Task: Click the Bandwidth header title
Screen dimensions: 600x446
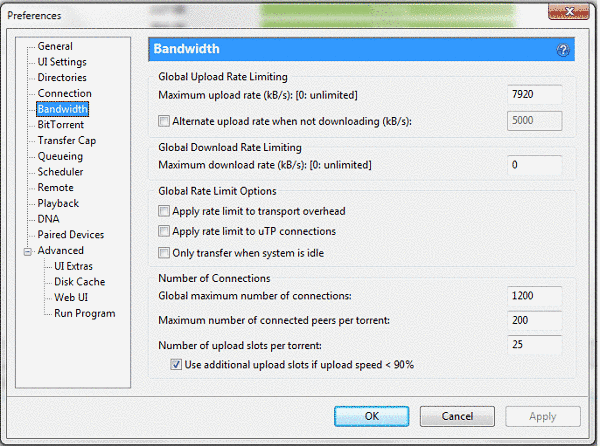Action: coord(186,49)
